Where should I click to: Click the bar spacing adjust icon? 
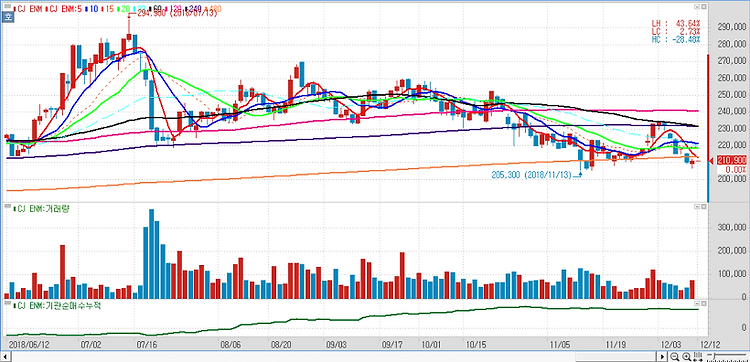(x=698, y=356)
